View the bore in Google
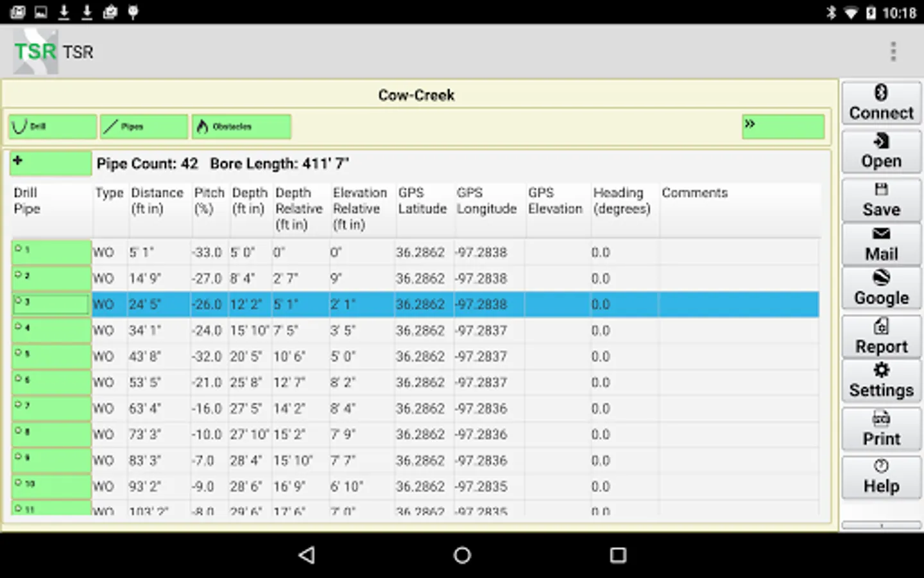Image resolution: width=924 pixels, height=578 pixels. (x=882, y=288)
